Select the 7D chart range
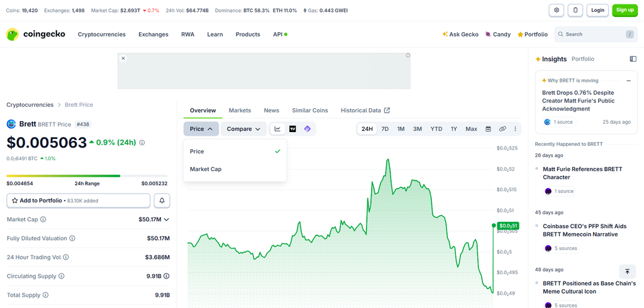 coord(385,129)
